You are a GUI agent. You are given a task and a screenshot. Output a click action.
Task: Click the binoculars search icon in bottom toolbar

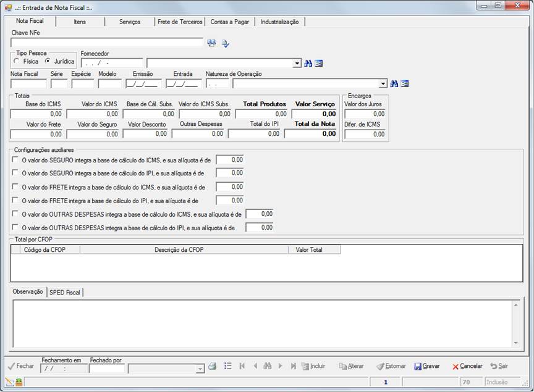tap(268, 366)
